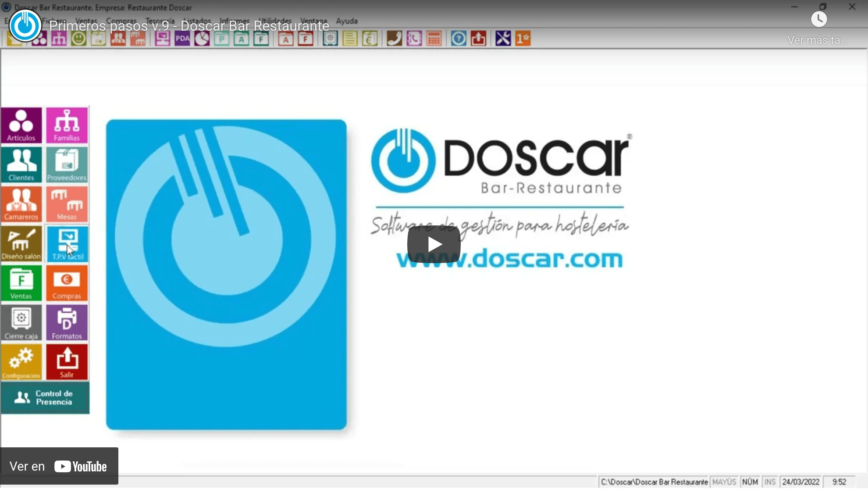This screenshot has width=868, height=489.
Task: Open the Proveedores tile
Action: [x=67, y=165]
